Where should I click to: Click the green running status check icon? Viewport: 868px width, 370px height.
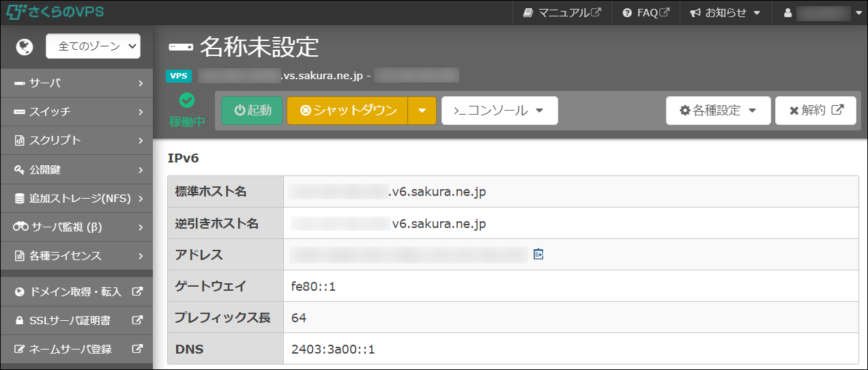187,100
